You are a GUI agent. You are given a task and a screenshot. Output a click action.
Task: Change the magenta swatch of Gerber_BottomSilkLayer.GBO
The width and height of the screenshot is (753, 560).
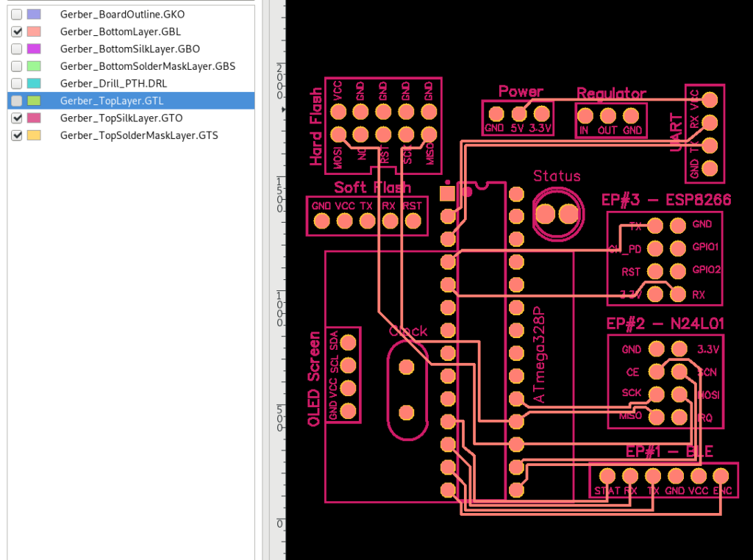pos(34,49)
